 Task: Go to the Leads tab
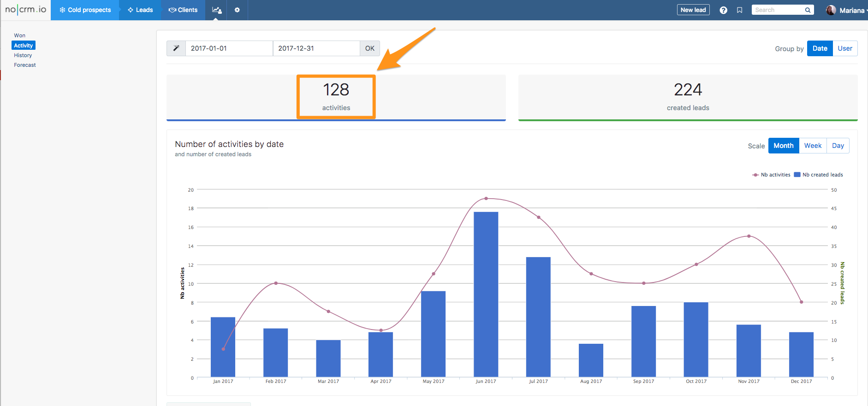[x=140, y=10]
